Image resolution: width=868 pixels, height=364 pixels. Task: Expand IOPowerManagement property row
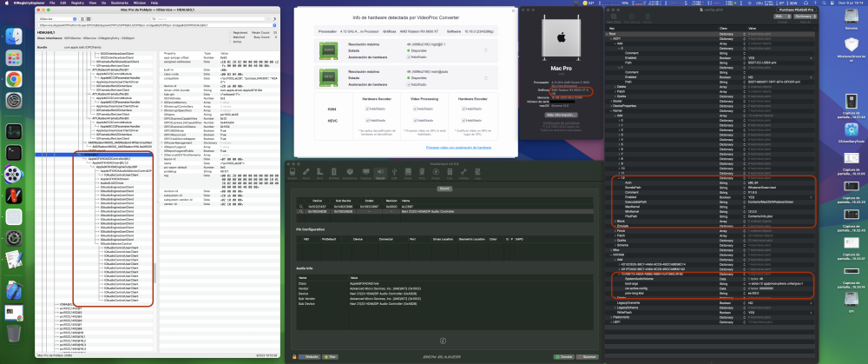click(x=161, y=142)
